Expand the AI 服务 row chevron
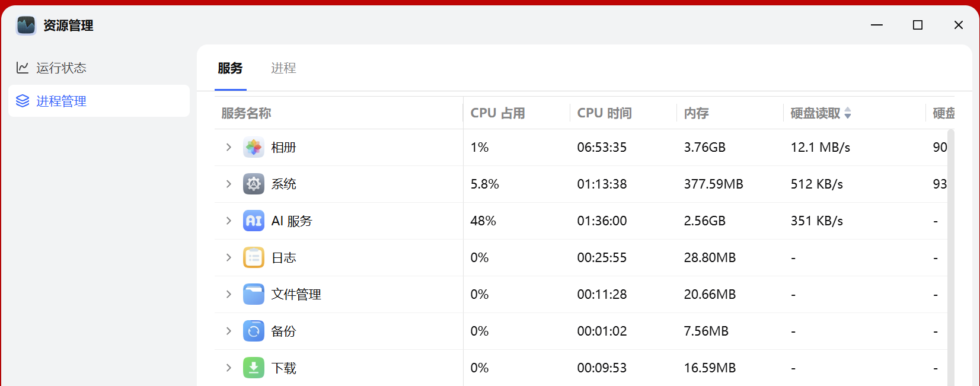 (229, 221)
